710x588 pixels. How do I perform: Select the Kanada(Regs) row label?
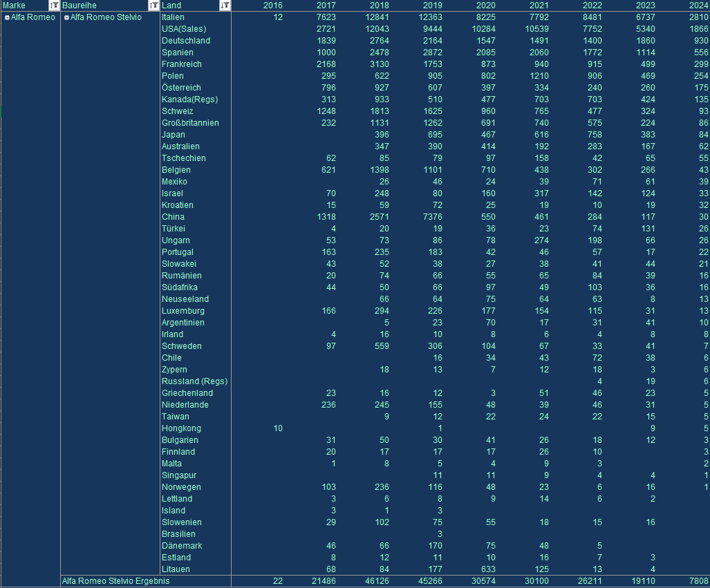tap(189, 99)
